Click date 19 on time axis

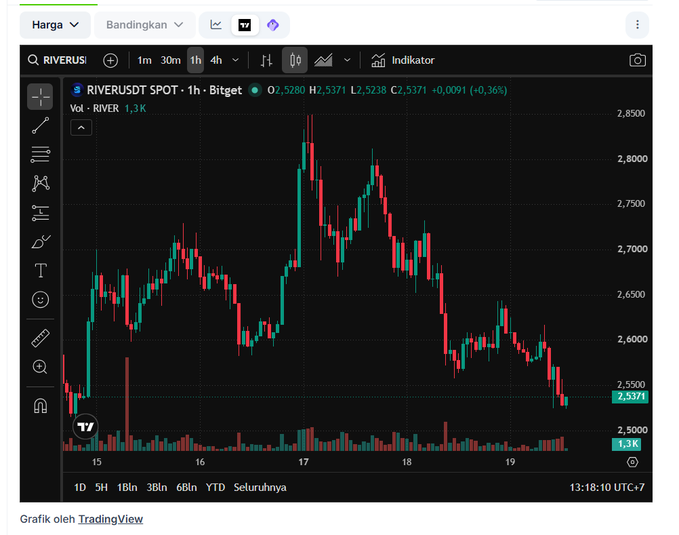510,462
